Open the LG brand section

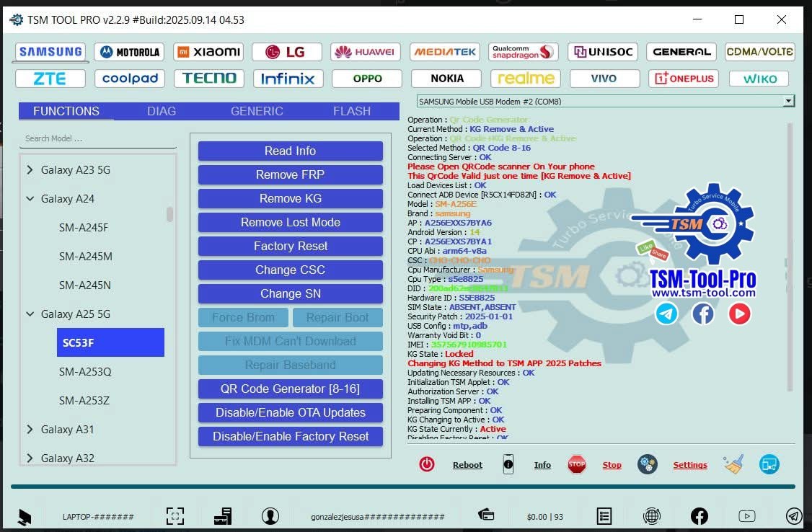287,52
